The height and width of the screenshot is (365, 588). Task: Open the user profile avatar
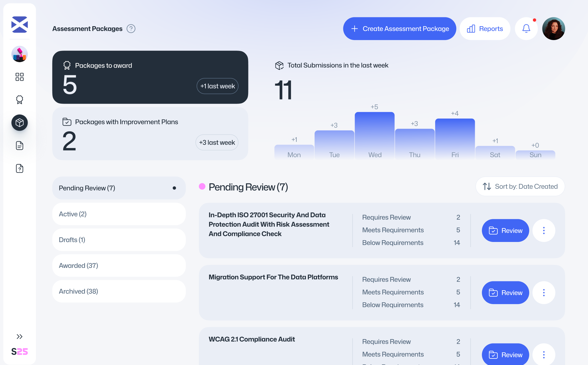553,29
